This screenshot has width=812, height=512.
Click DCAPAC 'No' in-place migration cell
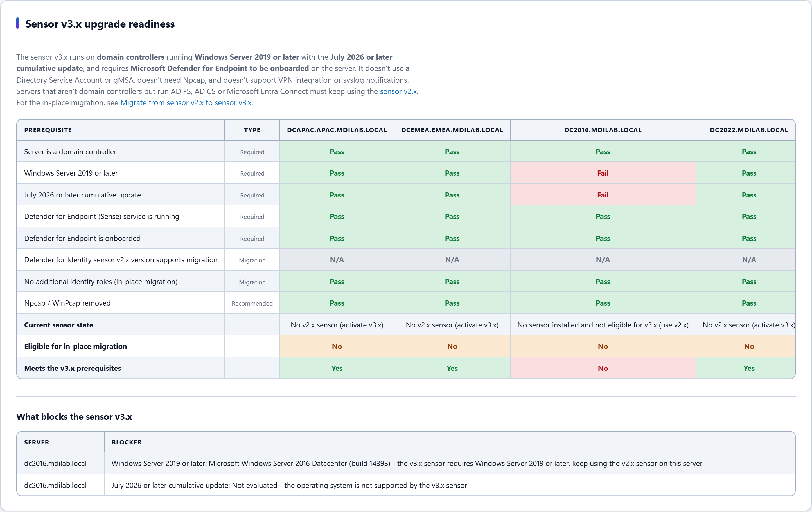click(337, 346)
